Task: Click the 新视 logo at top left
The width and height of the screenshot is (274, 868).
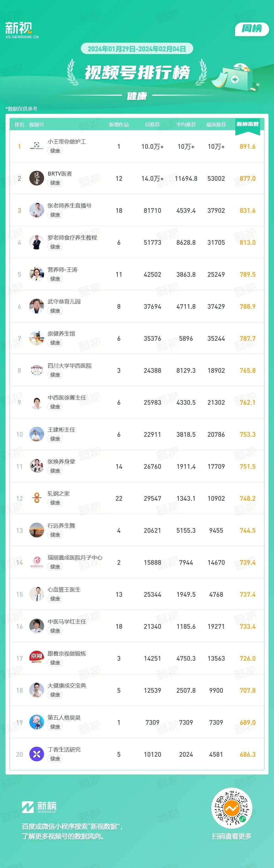Action: (22, 30)
